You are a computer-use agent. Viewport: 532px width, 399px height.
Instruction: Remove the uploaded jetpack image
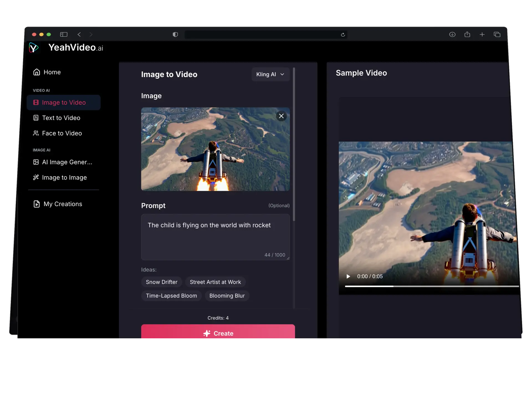(x=281, y=116)
